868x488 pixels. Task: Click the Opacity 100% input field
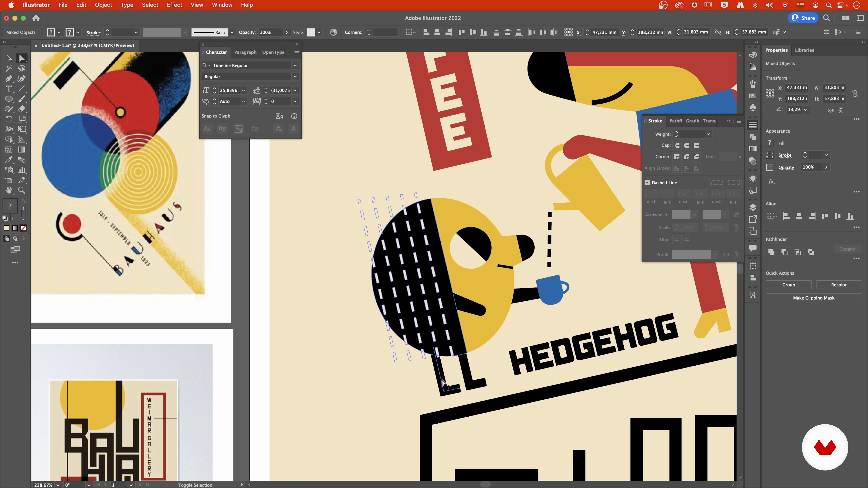pyautogui.click(x=271, y=32)
